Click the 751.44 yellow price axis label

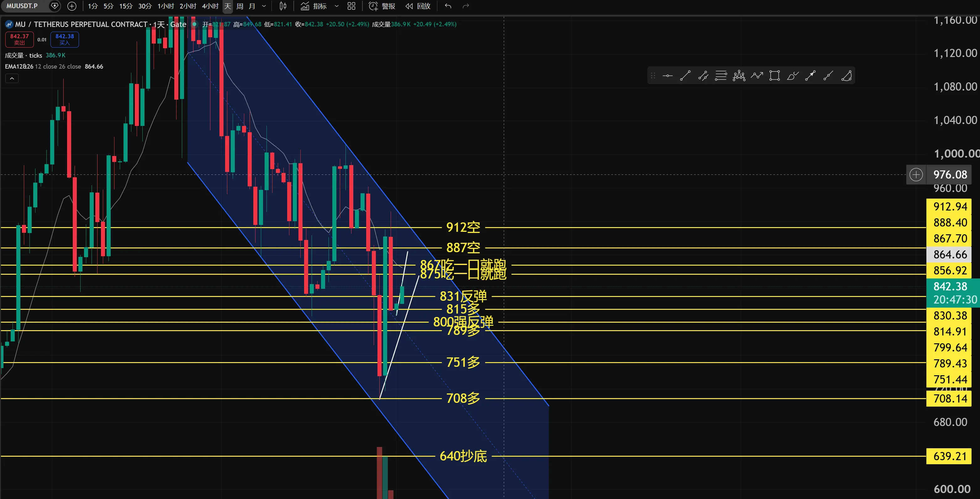949,379
